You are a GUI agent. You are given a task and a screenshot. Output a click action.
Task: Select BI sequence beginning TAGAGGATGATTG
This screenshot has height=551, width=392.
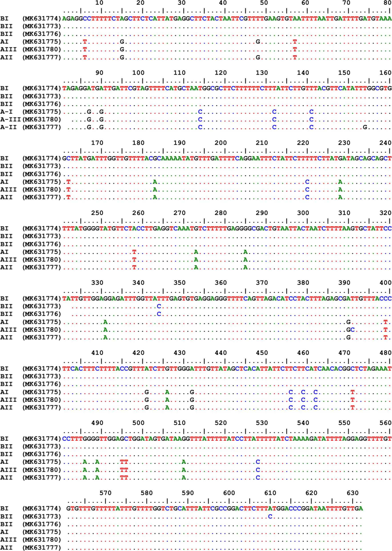227,88
